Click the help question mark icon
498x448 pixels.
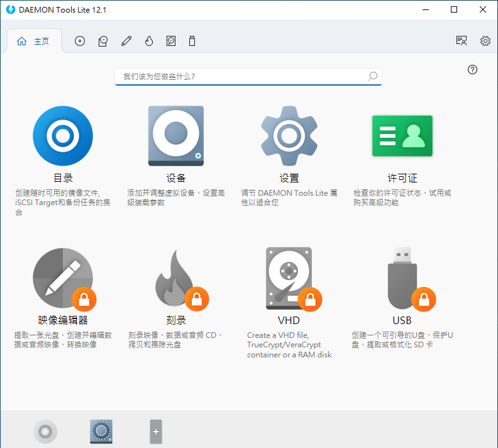472,70
